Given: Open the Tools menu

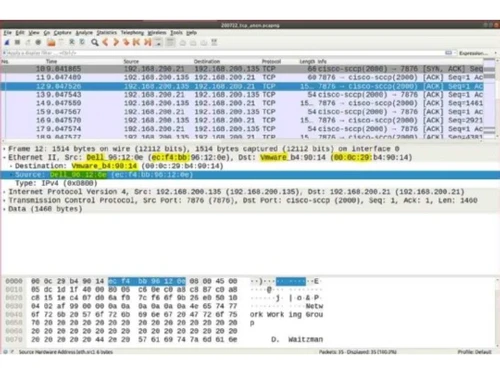Looking at the screenshot, I should (x=176, y=33).
